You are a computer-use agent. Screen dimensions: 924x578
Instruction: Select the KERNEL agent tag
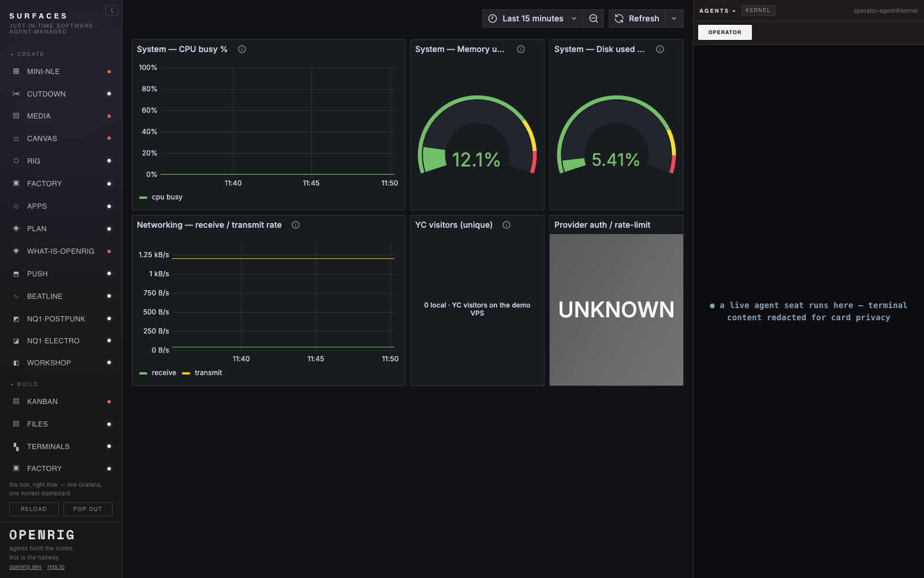758,10
